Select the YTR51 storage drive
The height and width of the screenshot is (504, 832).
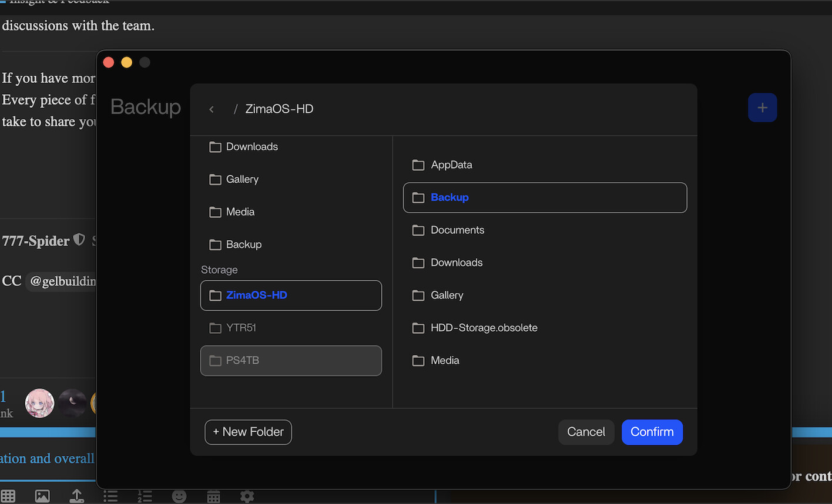coord(291,328)
